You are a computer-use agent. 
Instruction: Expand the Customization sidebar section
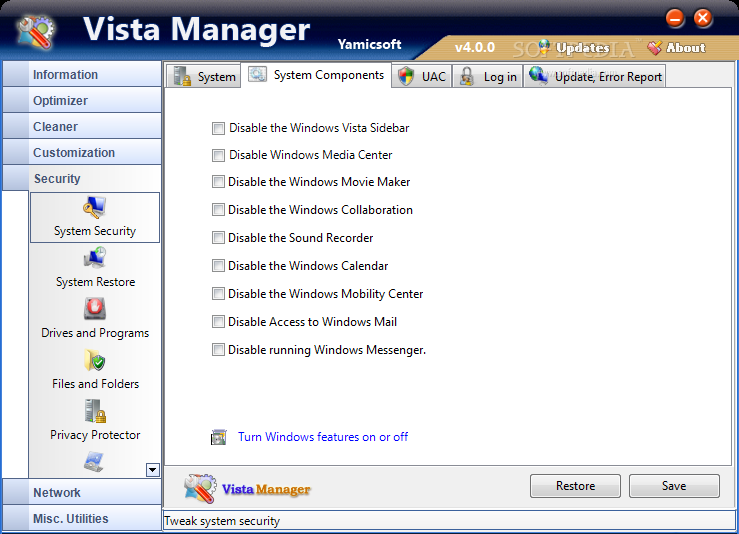tap(82, 152)
